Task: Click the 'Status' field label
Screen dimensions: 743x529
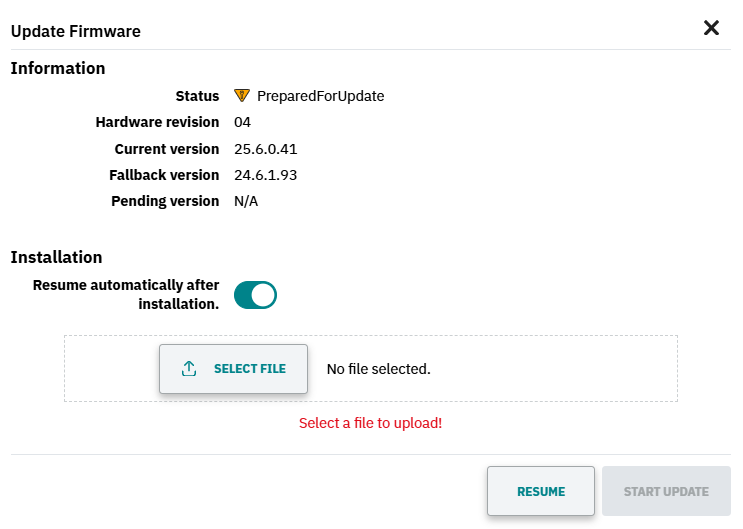Action: (197, 96)
